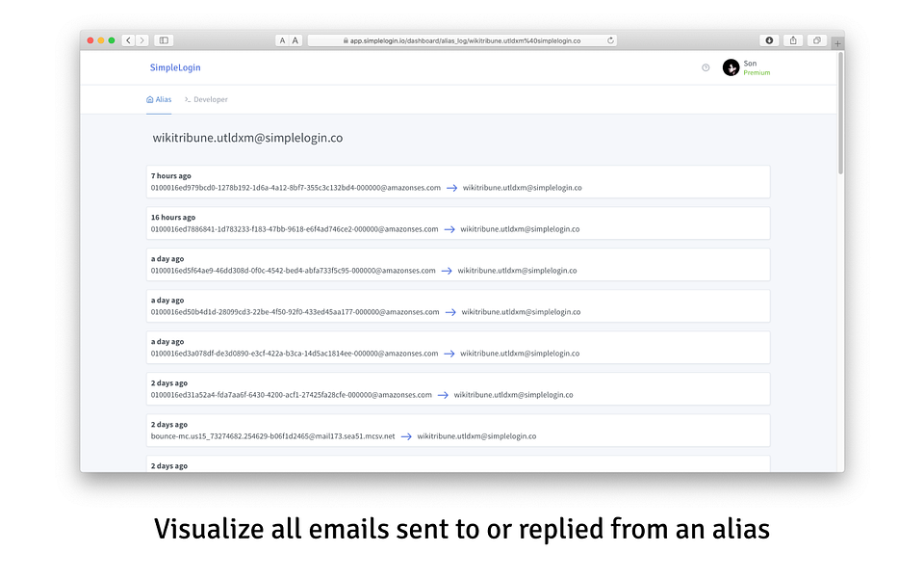Open the forward navigation arrow

point(142,40)
